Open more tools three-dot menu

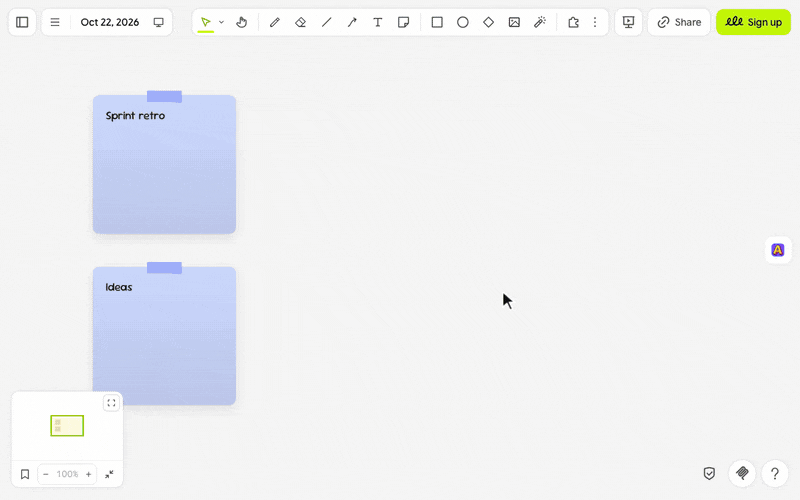[595, 22]
